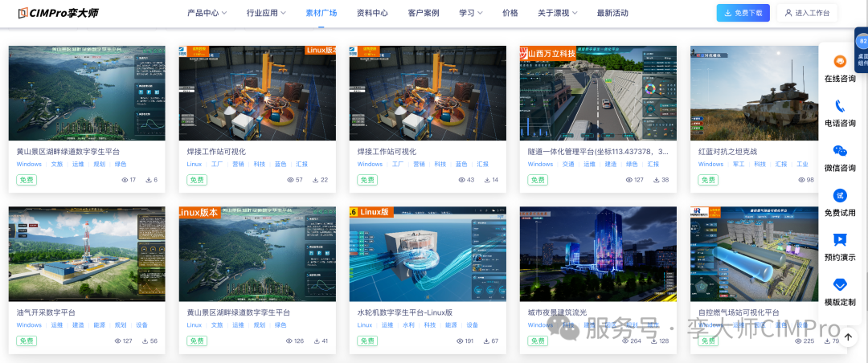Click the eye icon on 水轮机数字孪生平台-Linux版 card

[458, 341]
